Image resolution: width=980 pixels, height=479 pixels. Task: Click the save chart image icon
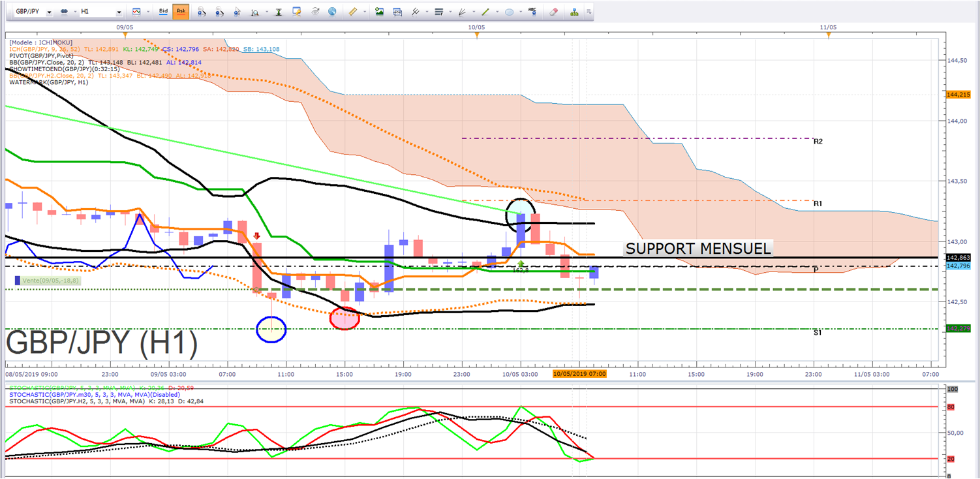point(379,12)
